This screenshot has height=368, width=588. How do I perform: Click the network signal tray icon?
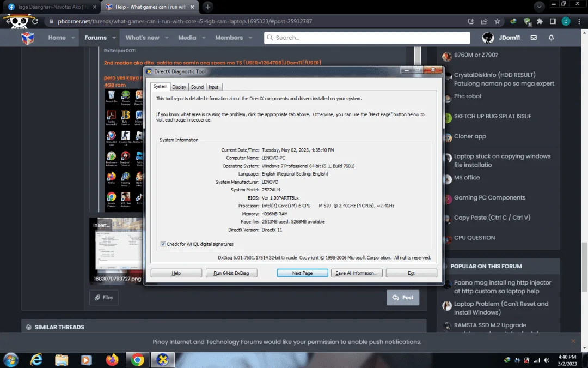537,360
